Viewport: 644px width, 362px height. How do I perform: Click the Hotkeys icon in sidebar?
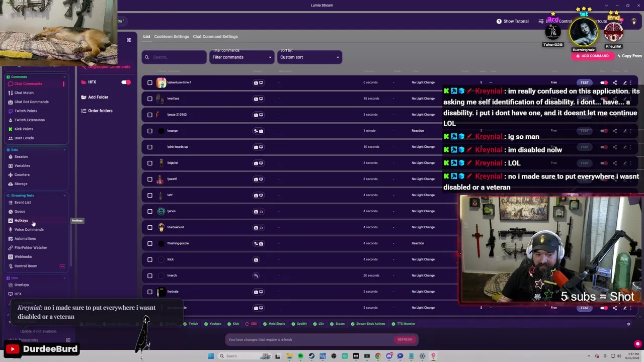tap(10, 221)
